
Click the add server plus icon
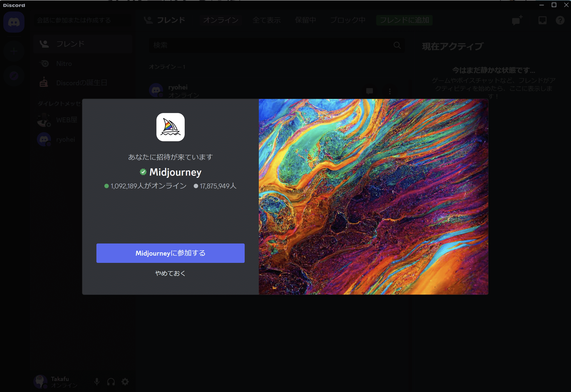pos(14,51)
